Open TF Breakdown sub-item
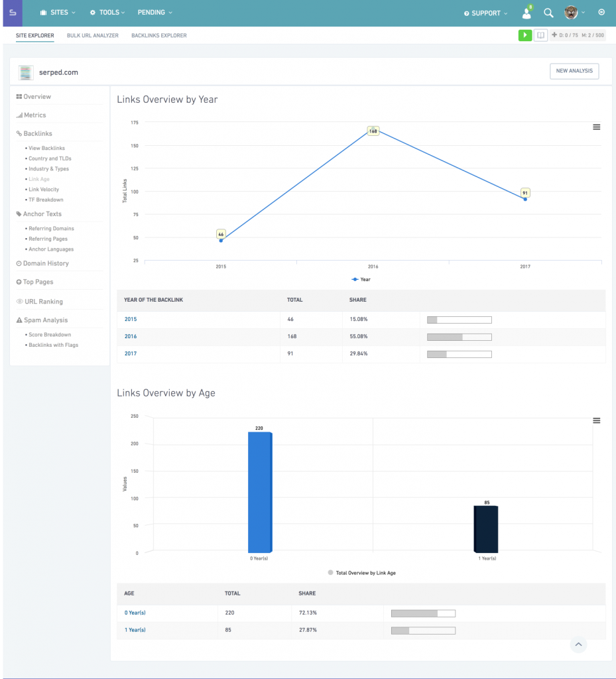This screenshot has height=679, width=616. [46, 200]
